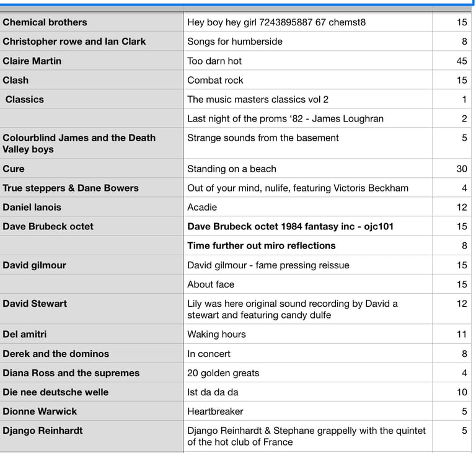
Task: Click 'David gilmour - fame pressing reissue' cell
Action: [308, 265]
